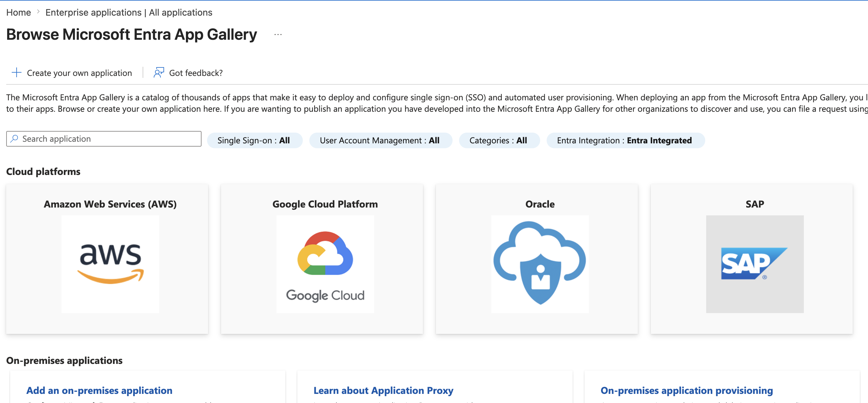Open Add an on-premises application link

[x=99, y=390]
